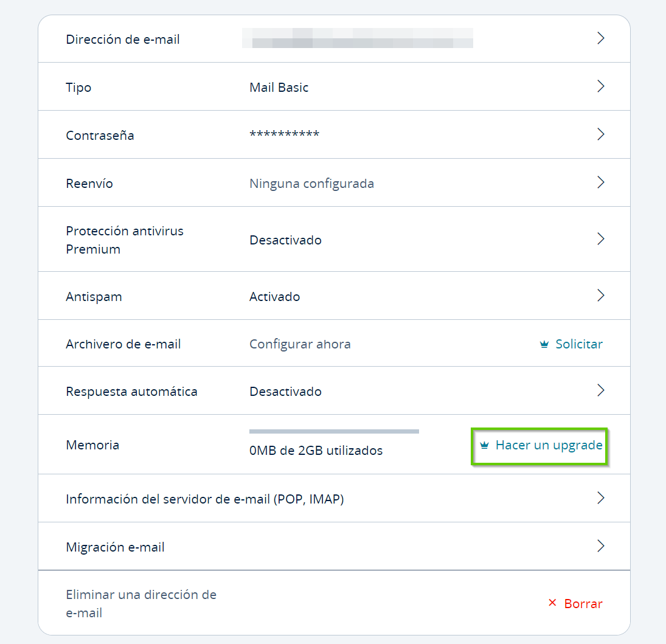Open Protección antivirus Premium chevron

tap(600, 239)
